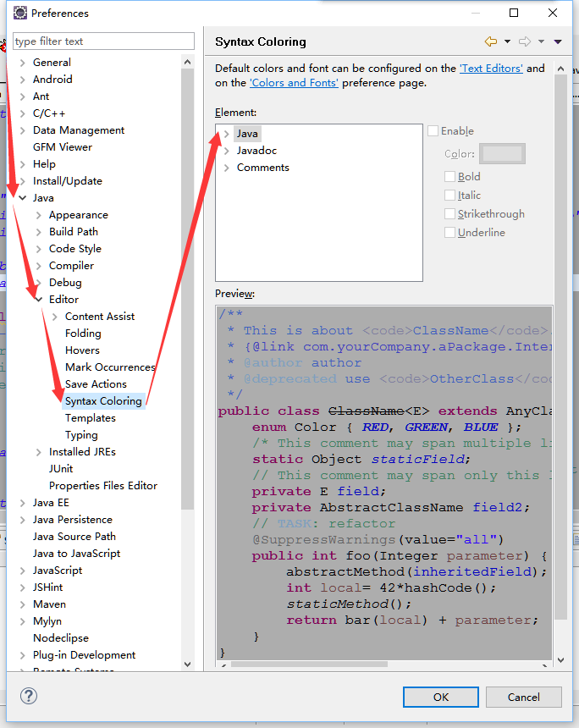
Task: Click the right pane scroll-down arrow
Action: [561, 659]
